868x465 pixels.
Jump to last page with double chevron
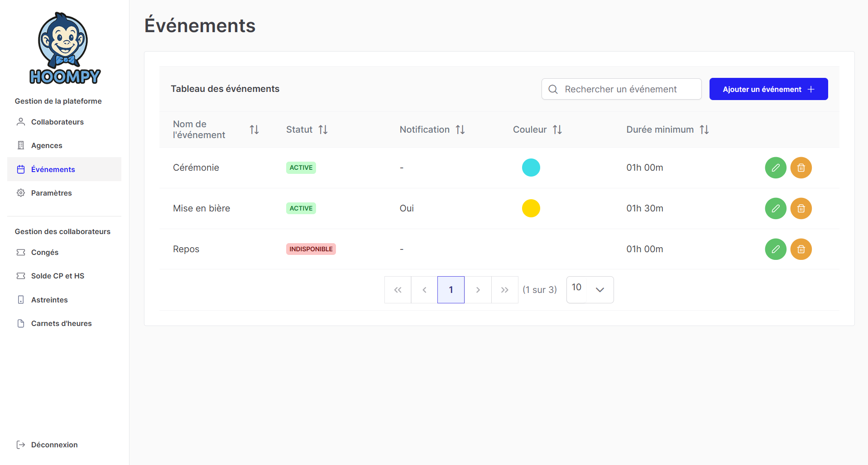coord(504,290)
